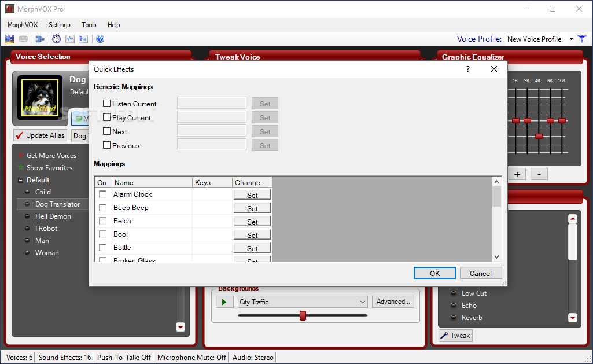This screenshot has height=364, width=593.
Task: Check the Belch On box
Action: [102, 220]
